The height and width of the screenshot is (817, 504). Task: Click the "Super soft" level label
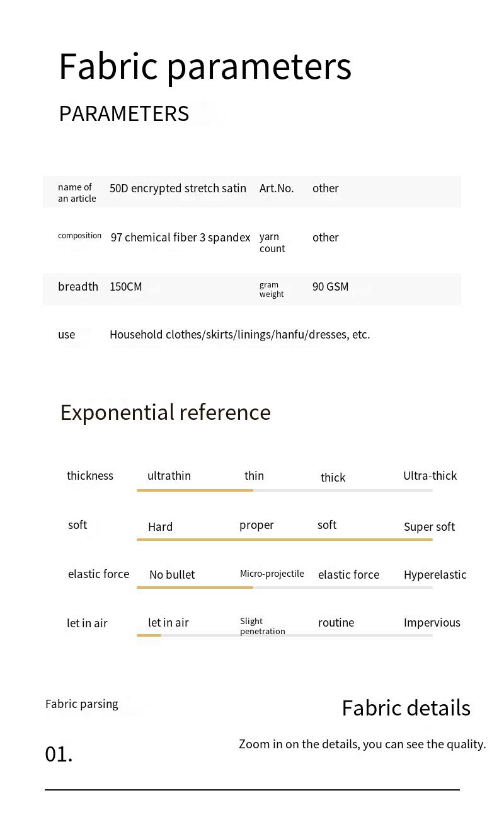(x=429, y=527)
